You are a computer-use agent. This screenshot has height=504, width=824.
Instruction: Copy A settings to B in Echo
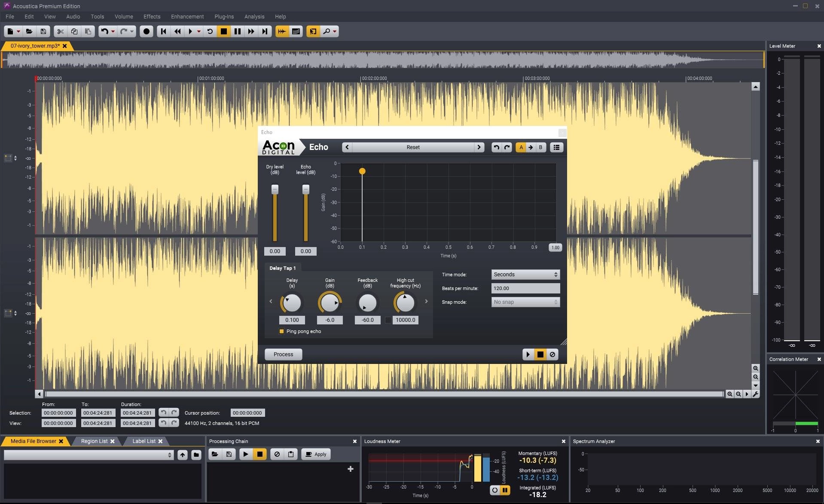pos(531,147)
